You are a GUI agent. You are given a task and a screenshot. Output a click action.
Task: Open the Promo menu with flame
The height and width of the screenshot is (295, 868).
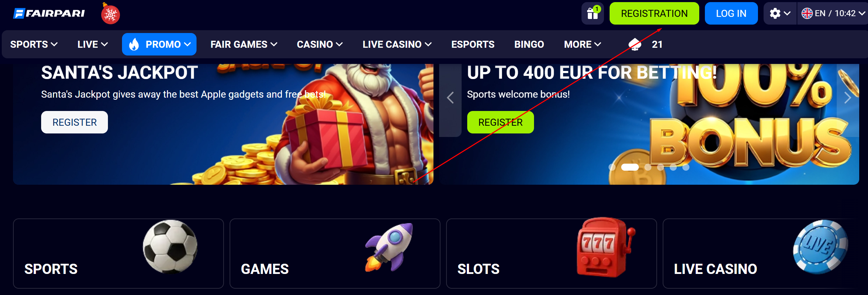click(159, 44)
